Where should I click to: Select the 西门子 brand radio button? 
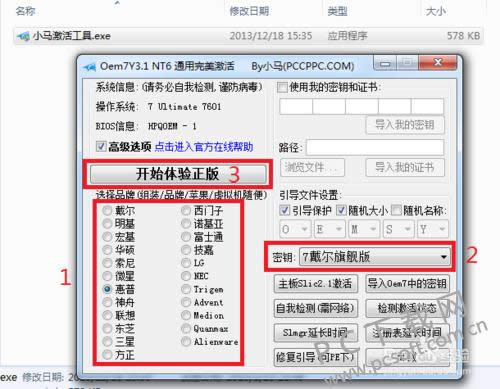[186, 211]
